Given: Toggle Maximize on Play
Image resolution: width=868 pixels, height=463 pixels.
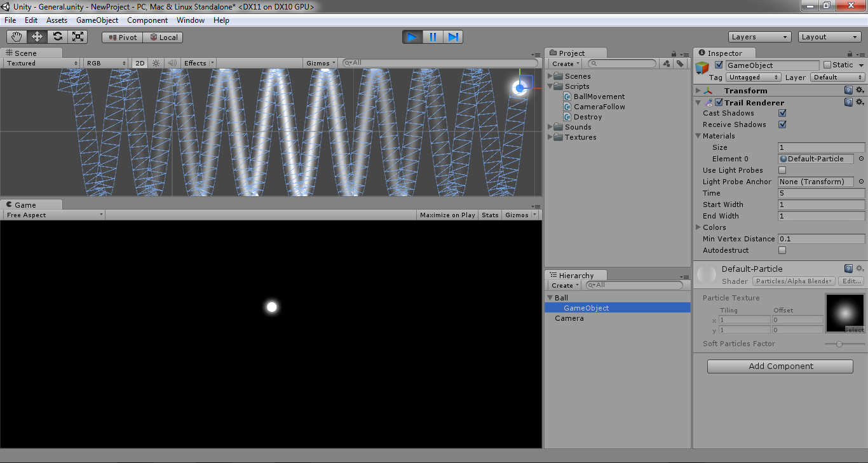Looking at the screenshot, I should click(x=447, y=215).
